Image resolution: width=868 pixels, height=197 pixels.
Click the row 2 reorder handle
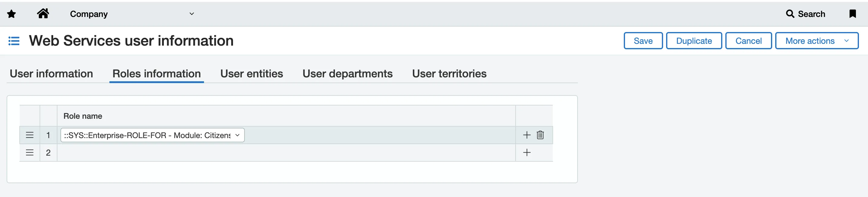pyautogui.click(x=30, y=153)
